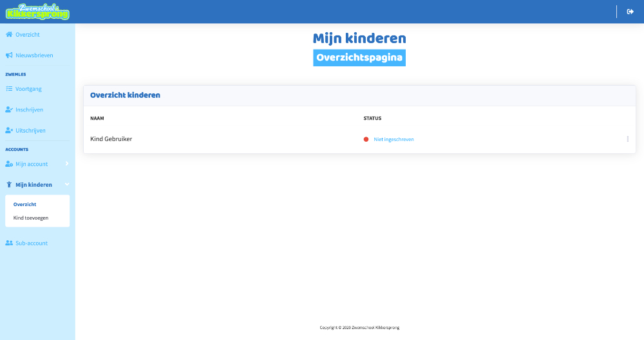Select Overzicht under Mijn kinderen
This screenshot has width=644, height=340.
[24, 204]
